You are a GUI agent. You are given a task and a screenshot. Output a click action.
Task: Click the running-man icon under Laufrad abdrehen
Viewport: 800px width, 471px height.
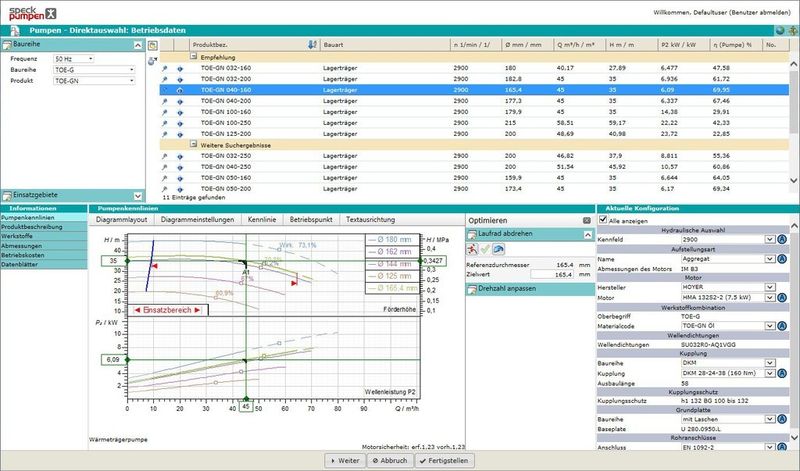pyautogui.click(x=472, y=249)
